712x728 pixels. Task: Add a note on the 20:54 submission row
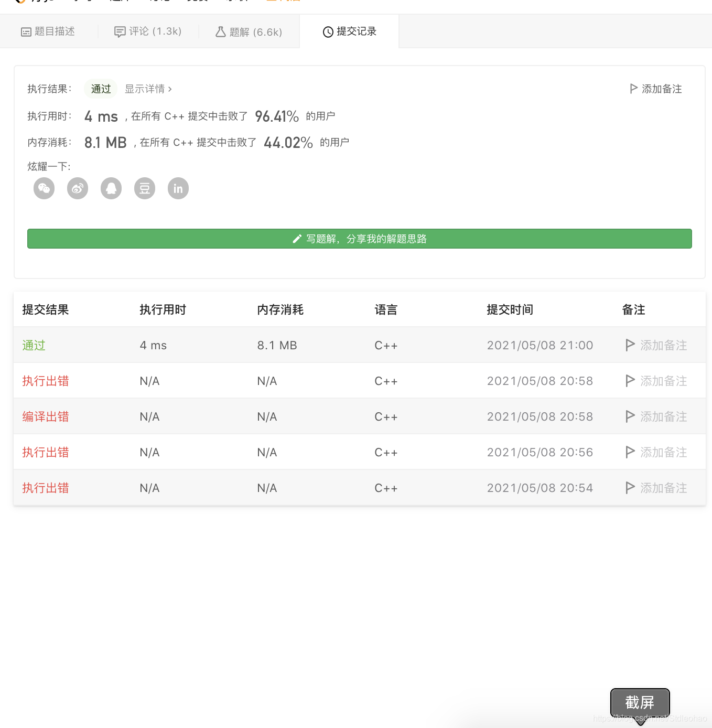[x=663, y=488]
